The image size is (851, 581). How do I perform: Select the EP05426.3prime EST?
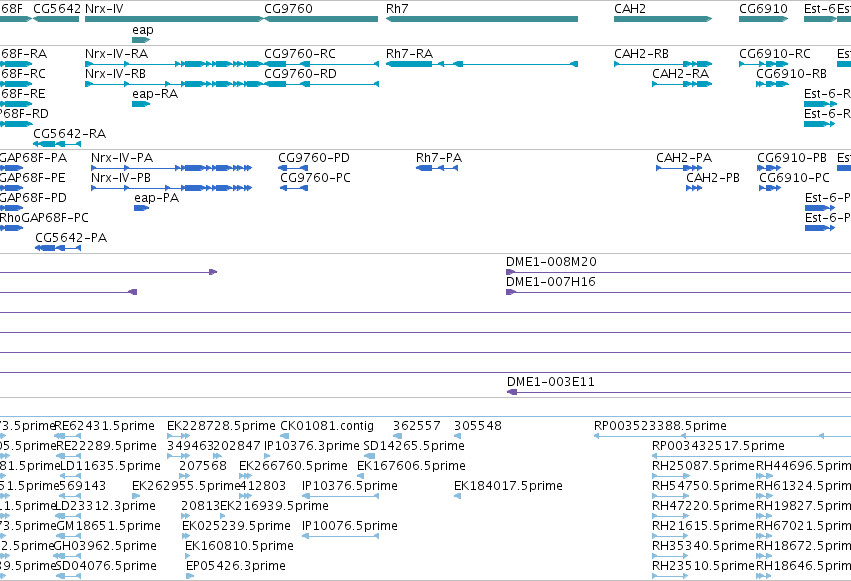[190, 576]
